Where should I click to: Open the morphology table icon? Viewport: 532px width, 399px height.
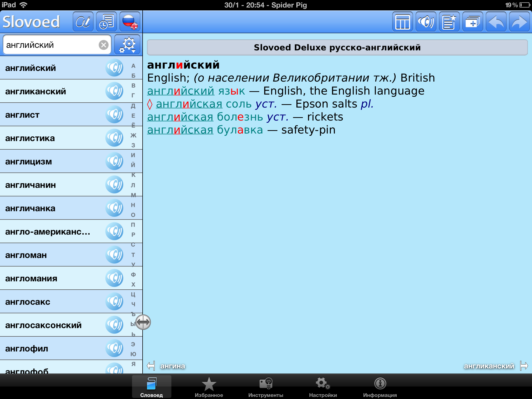[403, 22]
